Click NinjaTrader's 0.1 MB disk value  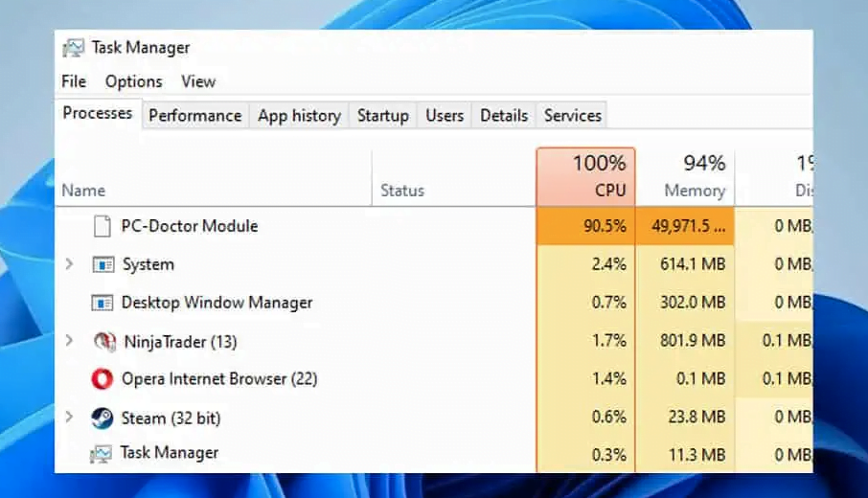point(788,340)
